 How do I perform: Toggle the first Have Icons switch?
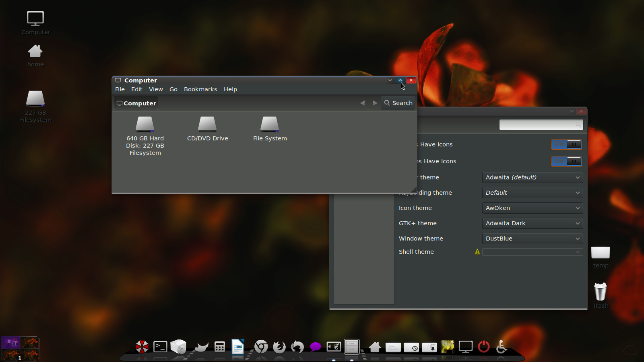(566, 144)
